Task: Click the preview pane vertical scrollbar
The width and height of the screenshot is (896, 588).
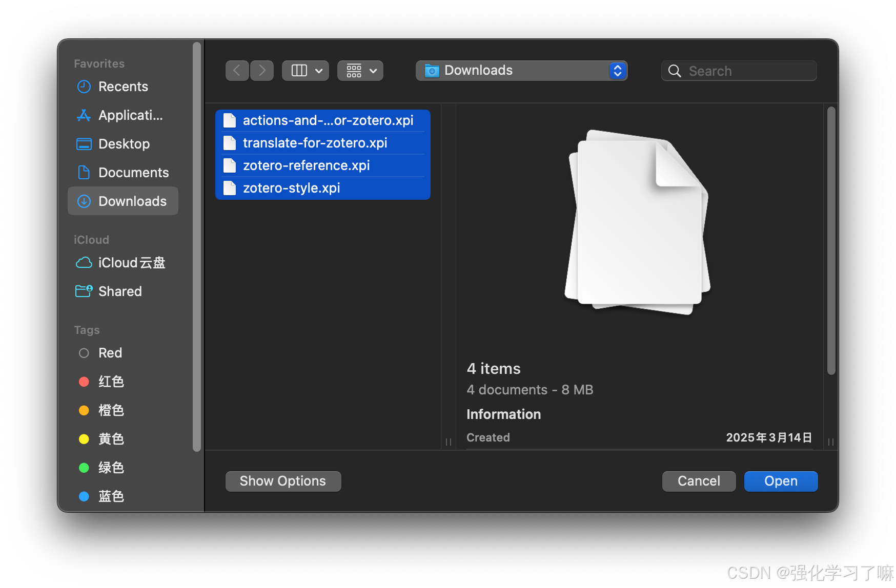Action: [831, 241]
